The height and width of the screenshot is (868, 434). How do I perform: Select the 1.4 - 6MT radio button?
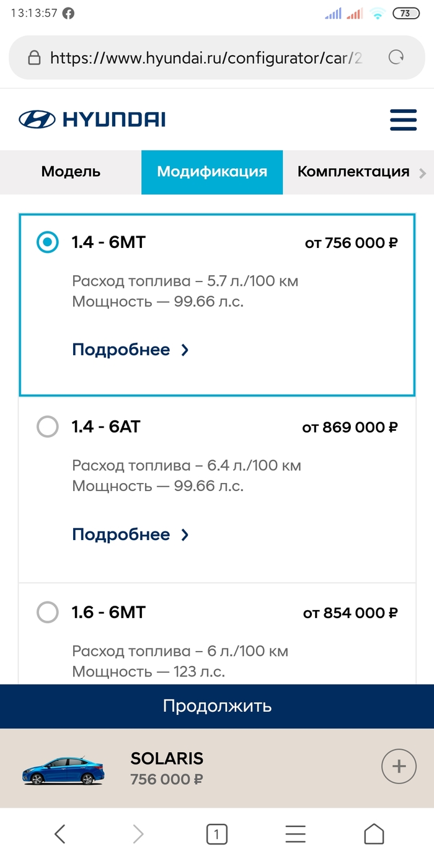pos(48,242)
